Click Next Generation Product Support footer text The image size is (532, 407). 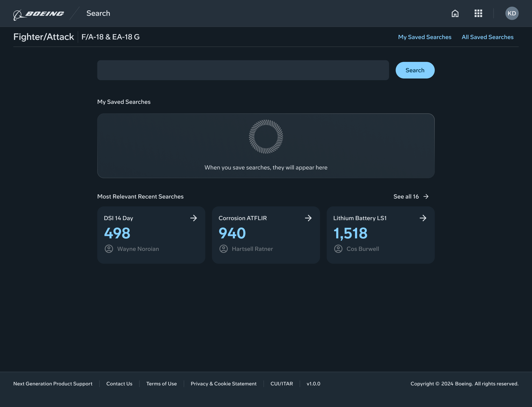click(x=53, y=384)
